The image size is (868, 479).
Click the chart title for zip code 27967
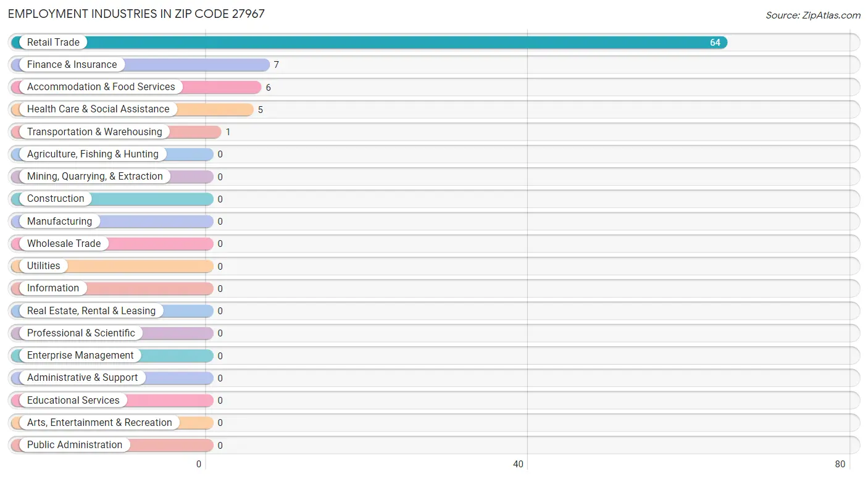click(x=136, y=14)
